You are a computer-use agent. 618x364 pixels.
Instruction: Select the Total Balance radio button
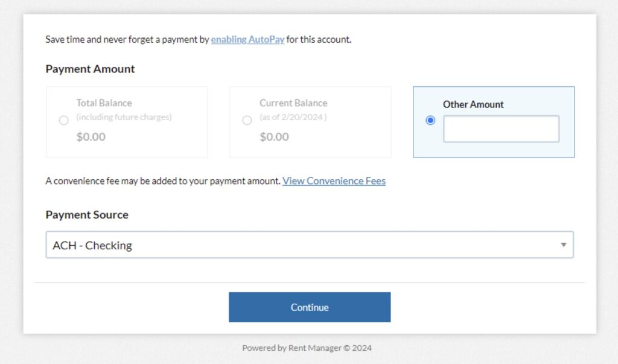[x=64, y=120]
